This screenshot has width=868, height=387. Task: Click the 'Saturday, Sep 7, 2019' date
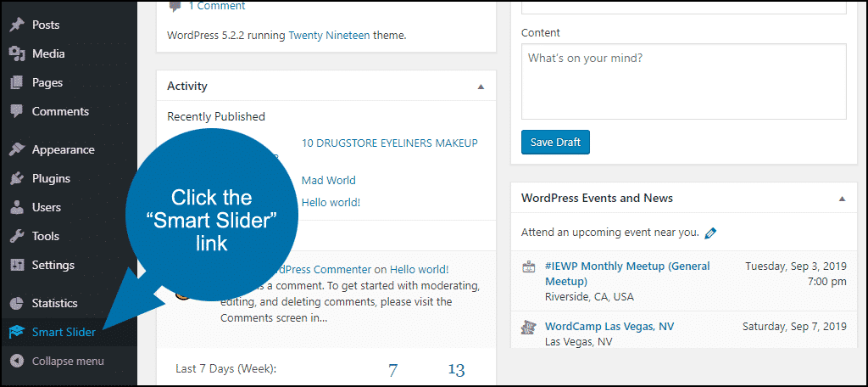pyautogui.click(x=794, y=326)
